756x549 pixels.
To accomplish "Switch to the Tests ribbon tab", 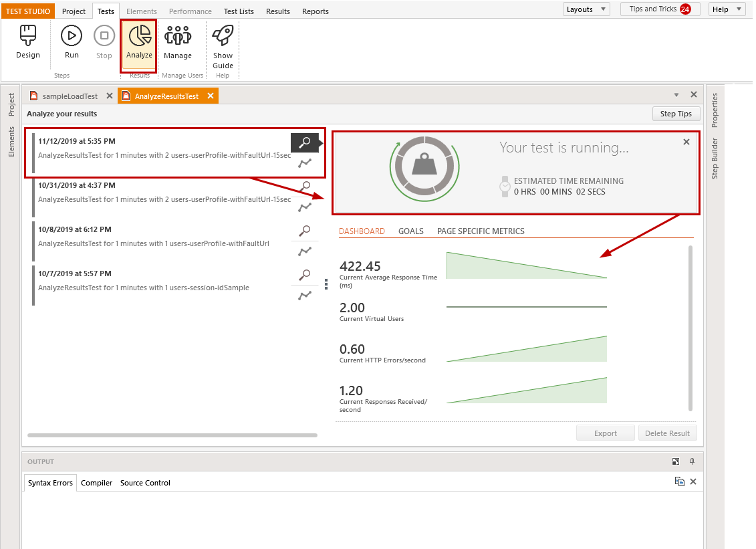I will pos(106,11).
